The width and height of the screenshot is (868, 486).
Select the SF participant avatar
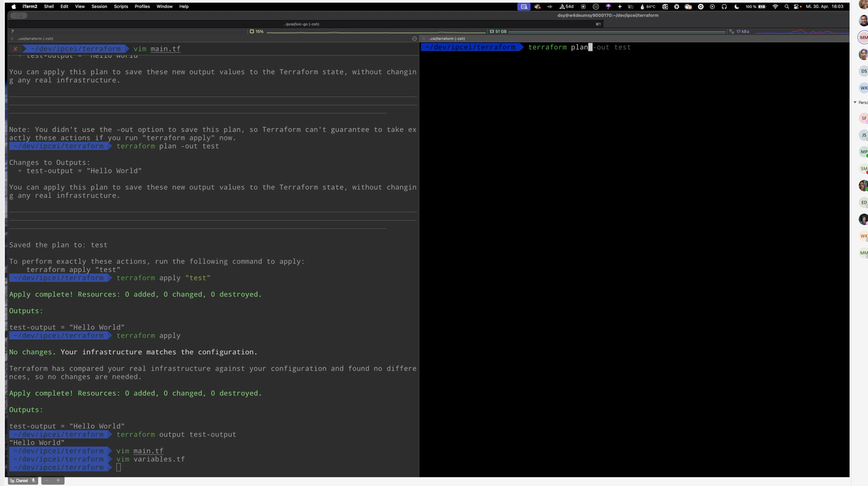(x=863, y=118)
